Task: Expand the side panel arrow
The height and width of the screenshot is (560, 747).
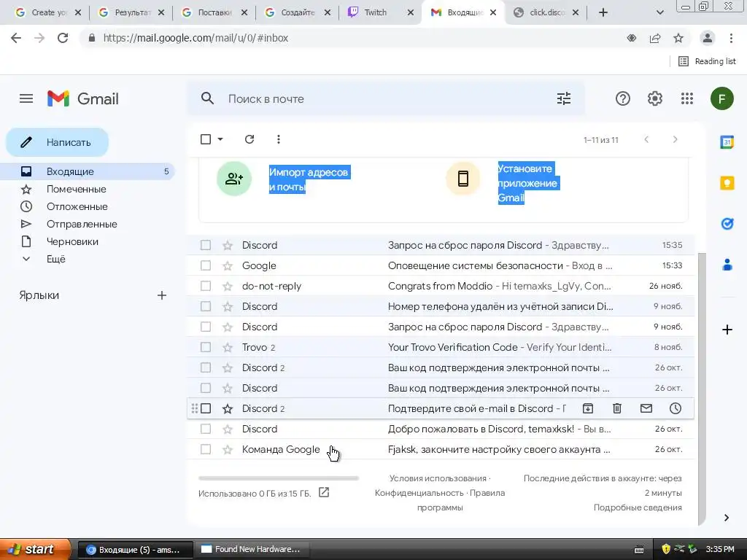Action: point(727,518)
